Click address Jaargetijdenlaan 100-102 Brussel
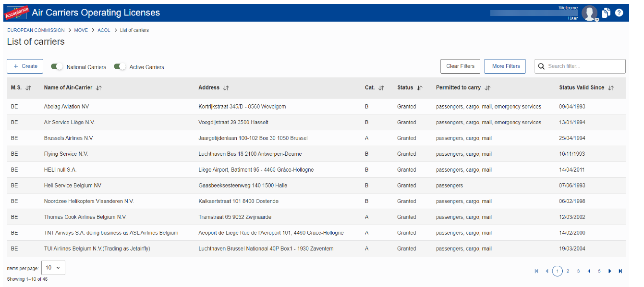Screen dimensions: 644x287 tap(253, 138)
